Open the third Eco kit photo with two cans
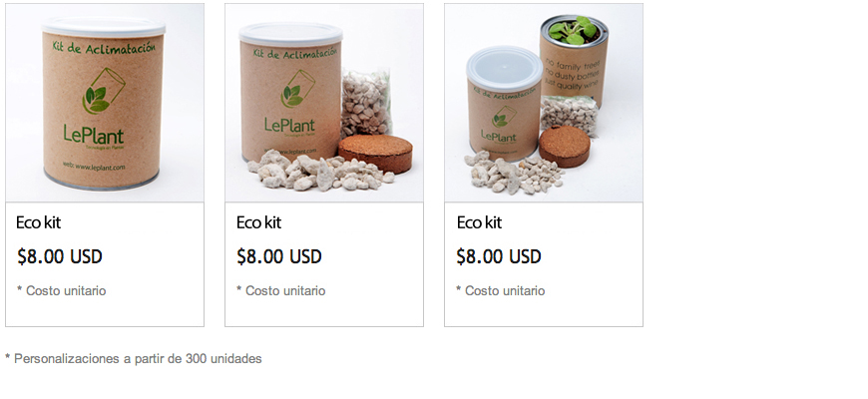The height and width of the screenshot is (399, 868). (x=544, y=103)
